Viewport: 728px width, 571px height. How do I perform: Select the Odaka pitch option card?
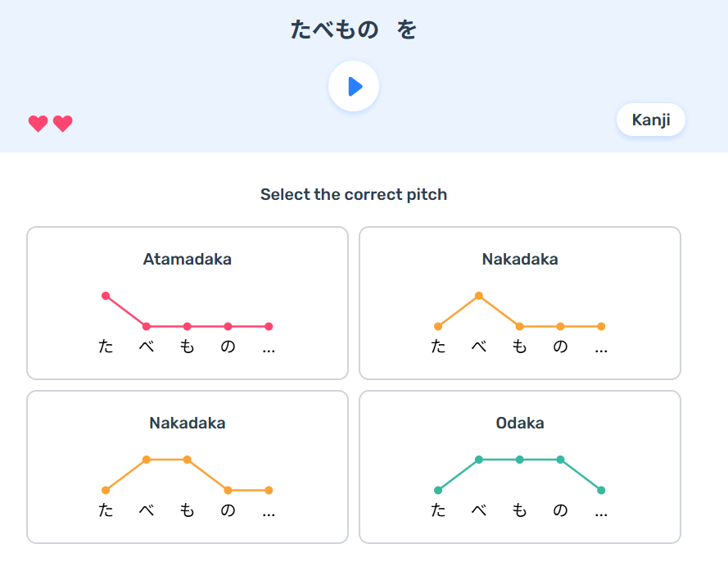[519, 466]
